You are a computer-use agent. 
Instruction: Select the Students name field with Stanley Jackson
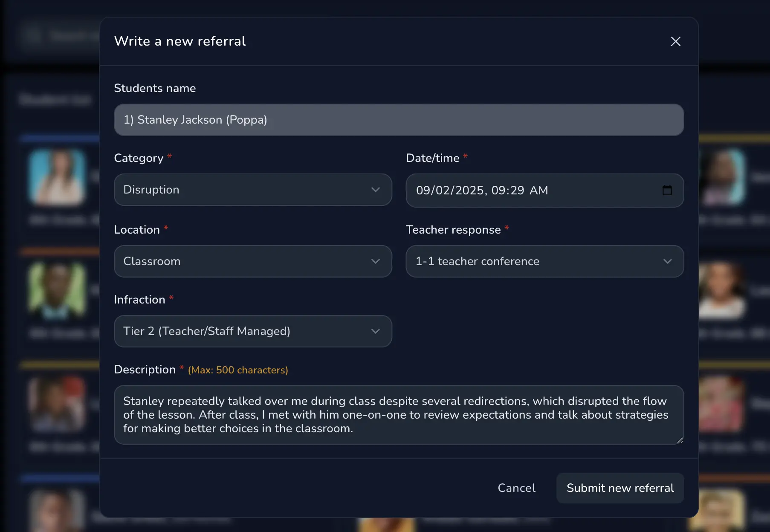pyautogui.click(x=398, y=120)
